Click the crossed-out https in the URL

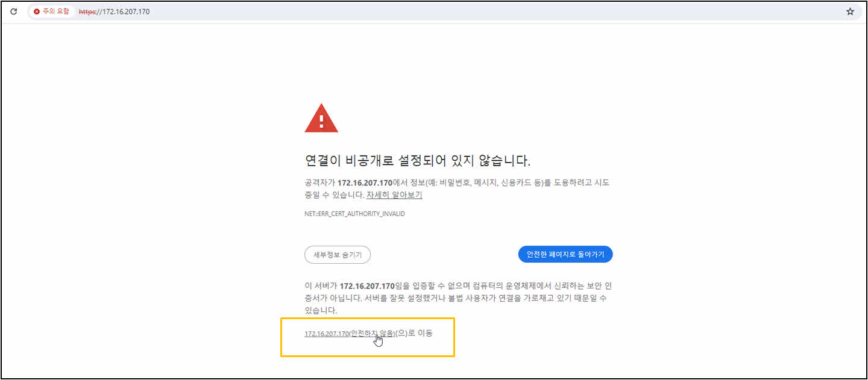[87, 11]
